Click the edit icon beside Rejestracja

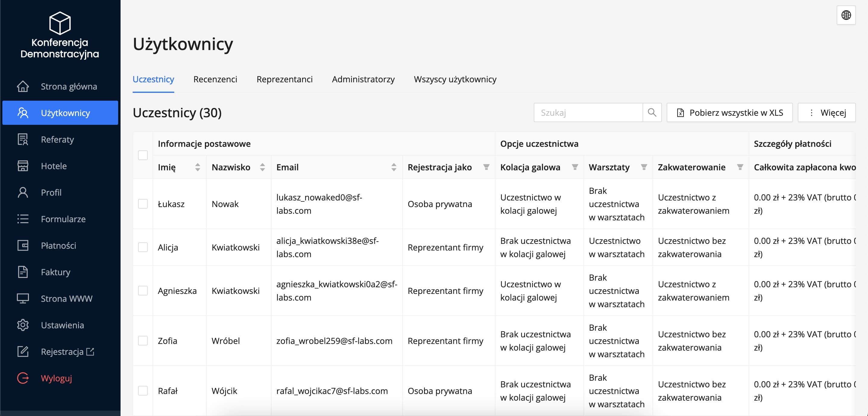23,351
